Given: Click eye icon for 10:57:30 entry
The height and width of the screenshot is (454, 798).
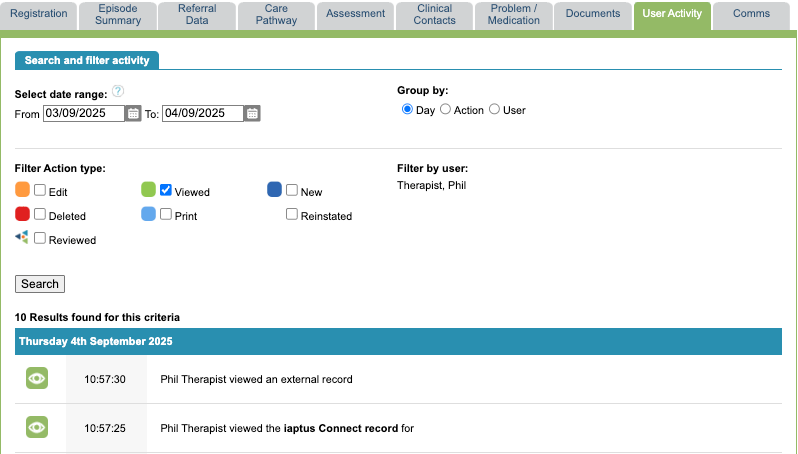Looking at the screenshot, I should pyautogui.click(x=37, y=379).
